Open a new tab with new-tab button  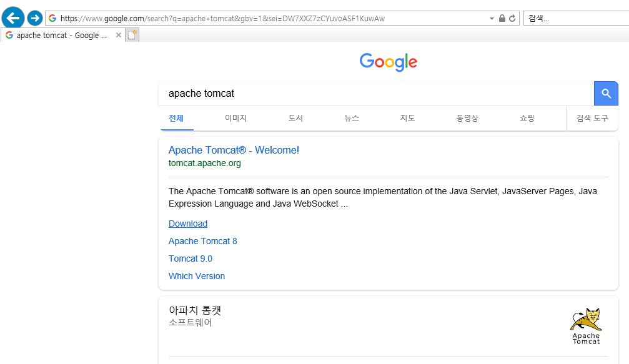(132, 35)
